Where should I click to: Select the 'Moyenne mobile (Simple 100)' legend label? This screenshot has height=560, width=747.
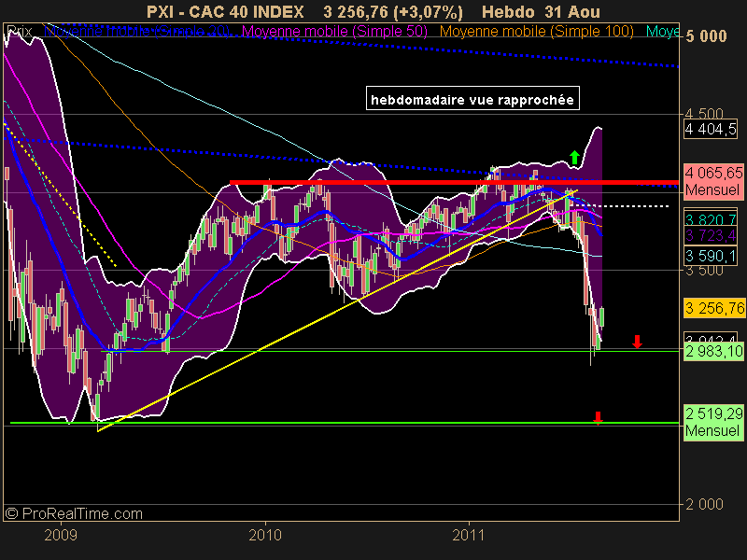click(536, 32)
